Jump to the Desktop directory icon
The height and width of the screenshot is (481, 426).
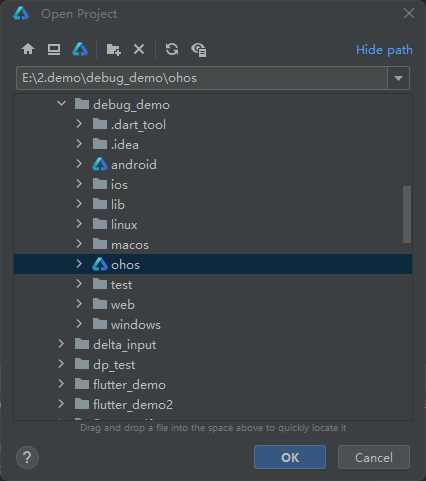54,49
